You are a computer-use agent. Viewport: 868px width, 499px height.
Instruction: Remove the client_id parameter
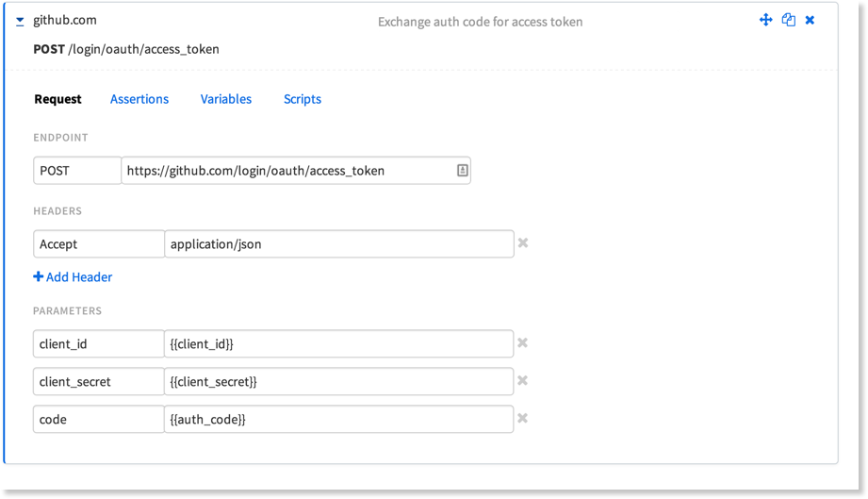click(522, 342)
